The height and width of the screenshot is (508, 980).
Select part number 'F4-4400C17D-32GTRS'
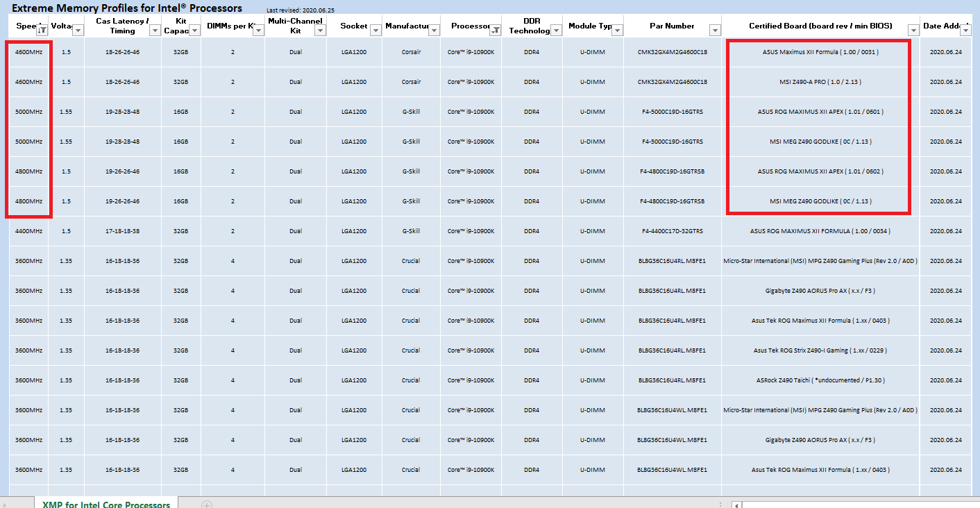[x=673, y=231]
